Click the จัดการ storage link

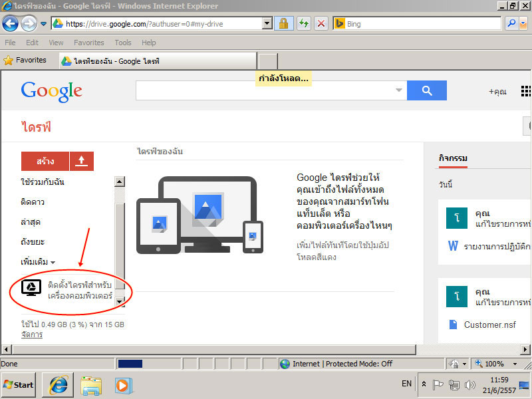click(x=32, y=334)
